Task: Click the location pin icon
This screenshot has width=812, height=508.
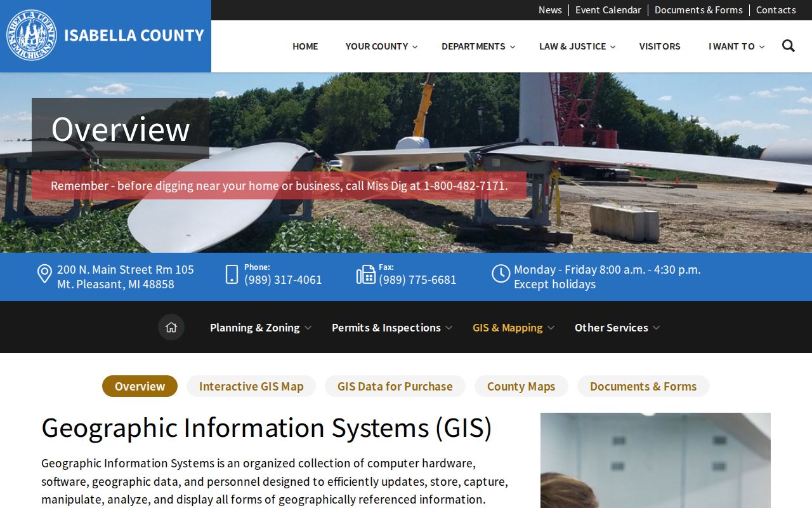Action: [44, 274]
